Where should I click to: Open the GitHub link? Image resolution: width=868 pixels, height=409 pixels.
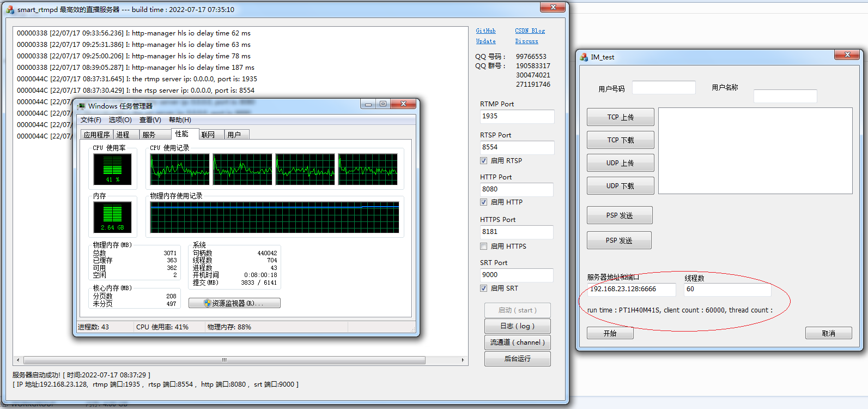point(485,31)
